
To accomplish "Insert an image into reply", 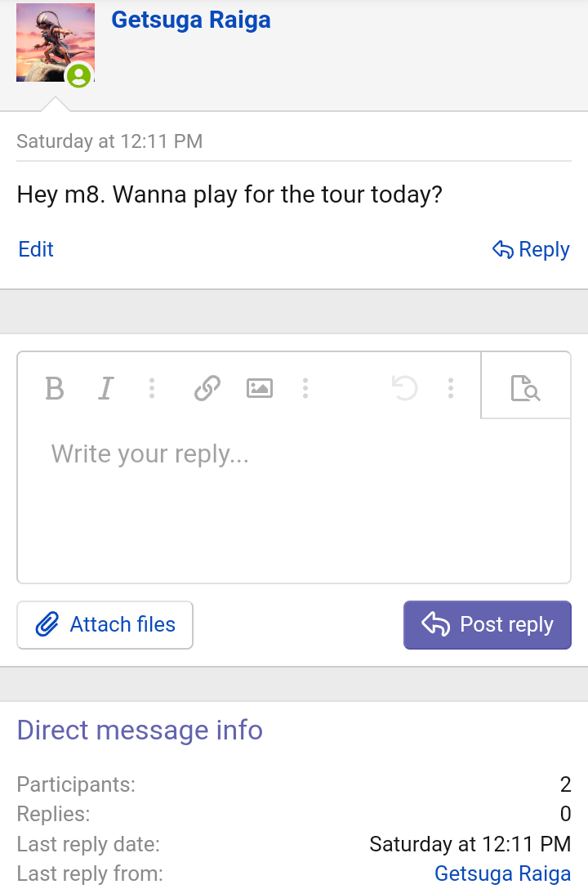I will (260, 388).
